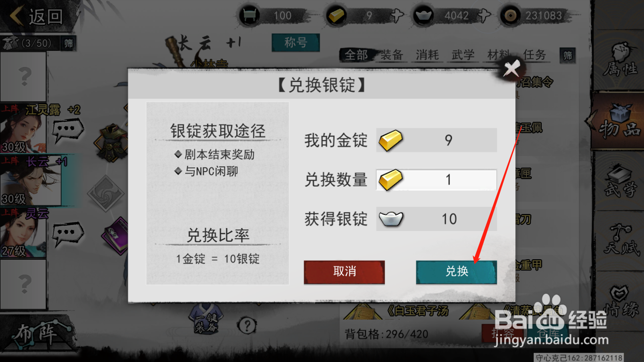
Task: Select 江灵露 character portrait
Action: (x=23, y=128)
